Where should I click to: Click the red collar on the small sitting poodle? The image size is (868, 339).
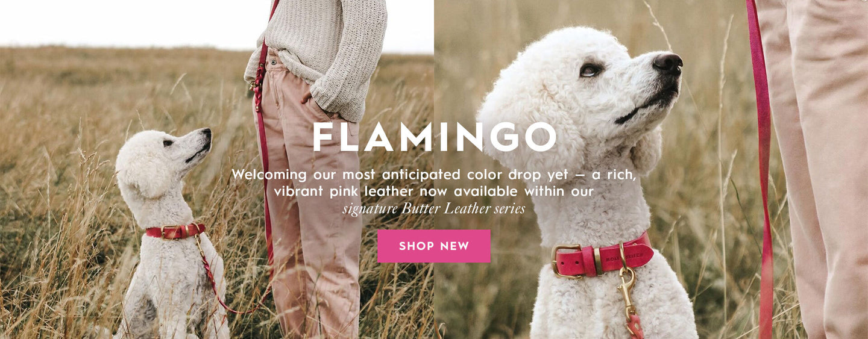(x=175, y=231)
